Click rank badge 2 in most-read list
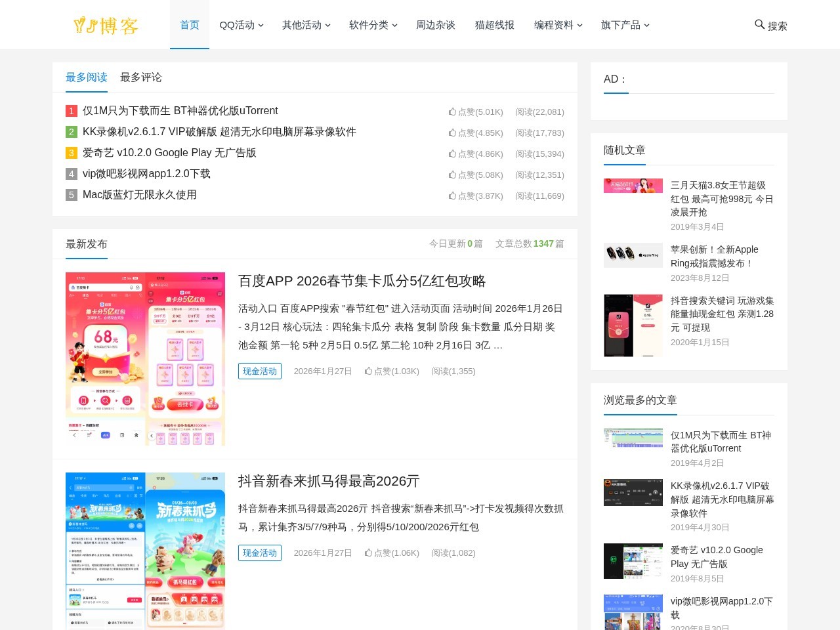The image size is (840, 630). point(72,132)
